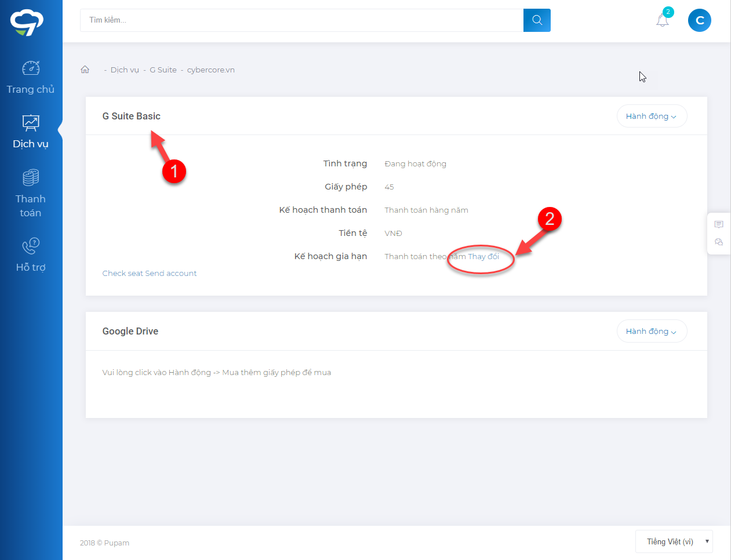
Task: Open the notifications bell
Action: (x=662, y=20)
